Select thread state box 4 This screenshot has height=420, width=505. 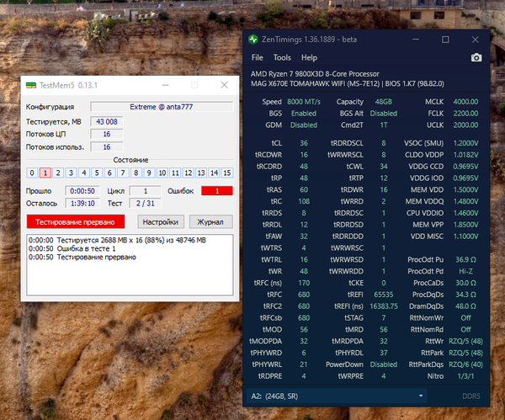pyautogui.click(x=83, y=173)
